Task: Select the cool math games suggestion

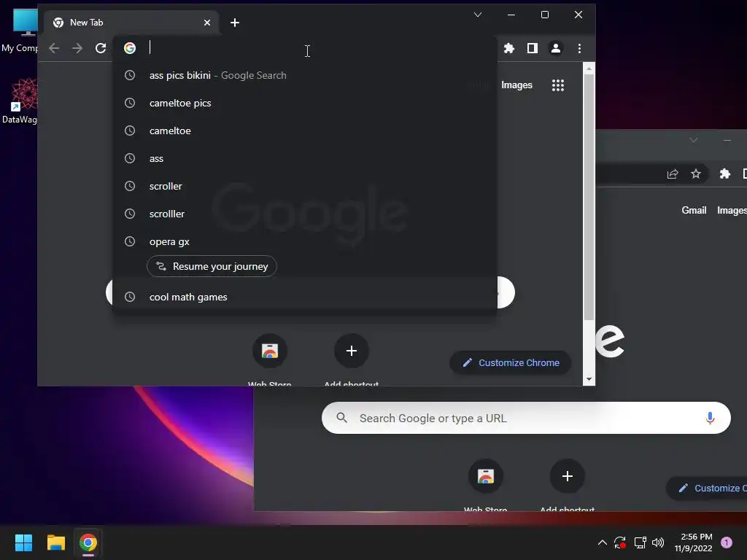Action: tap(305, 297)
